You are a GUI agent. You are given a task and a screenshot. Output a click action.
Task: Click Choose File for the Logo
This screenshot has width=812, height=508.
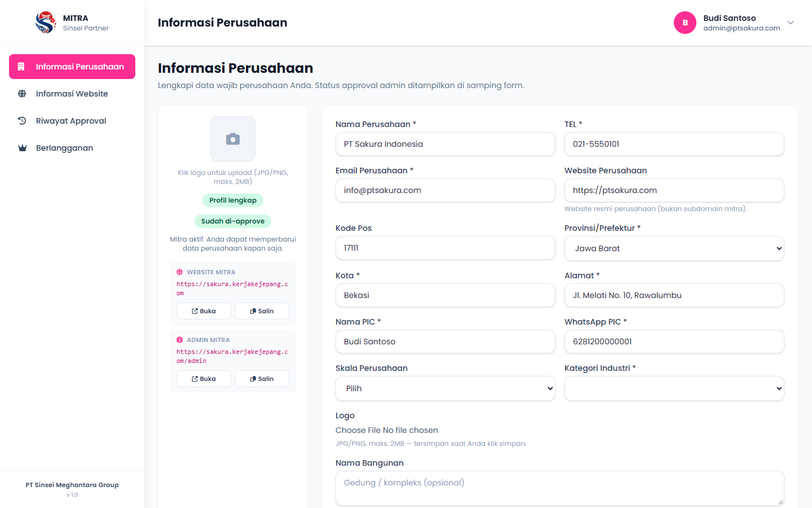[358, 430]
